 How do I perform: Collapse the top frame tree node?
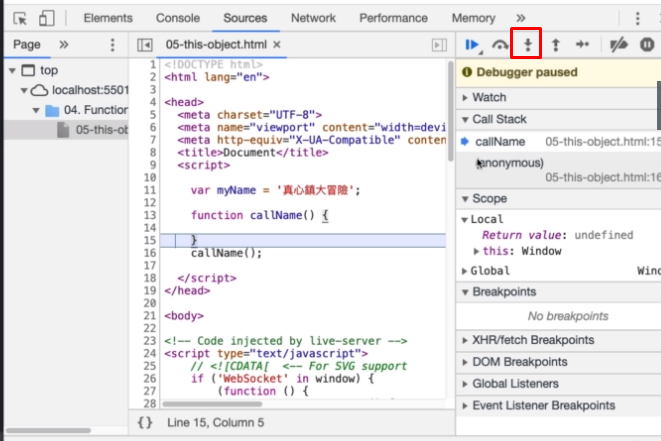pyautogui.click(x=12, y=70)
